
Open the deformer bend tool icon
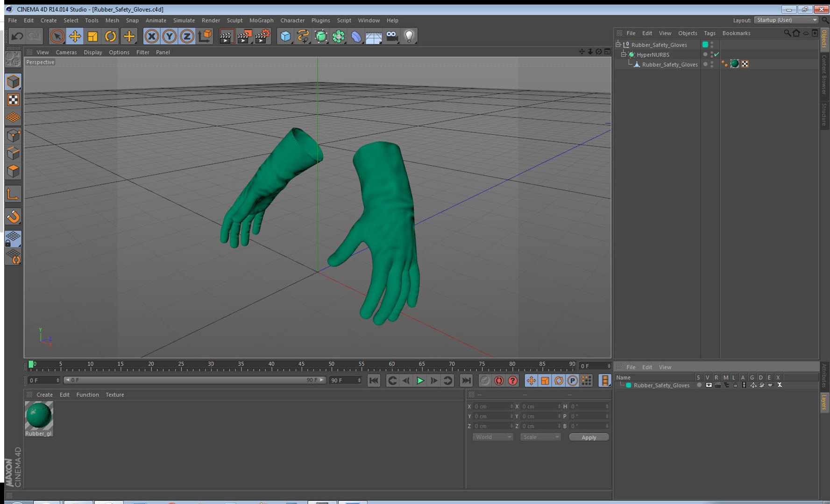click(x=356, y=36)
